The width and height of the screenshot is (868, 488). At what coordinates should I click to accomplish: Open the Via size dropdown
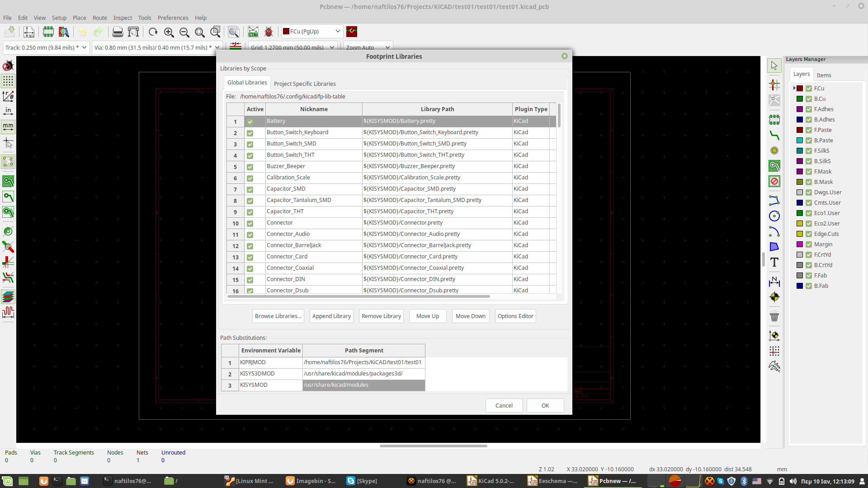pos(156,47)
